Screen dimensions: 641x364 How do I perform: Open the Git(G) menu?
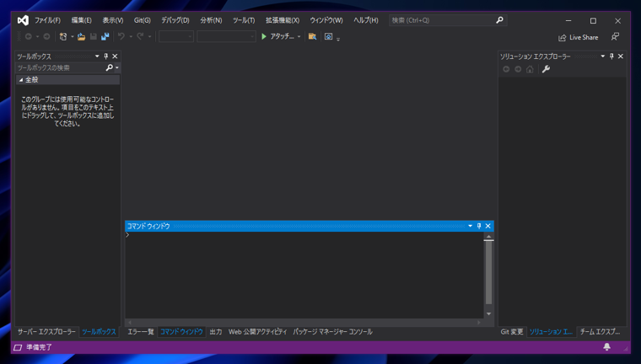pyautogui.click(x=143, y=20)
